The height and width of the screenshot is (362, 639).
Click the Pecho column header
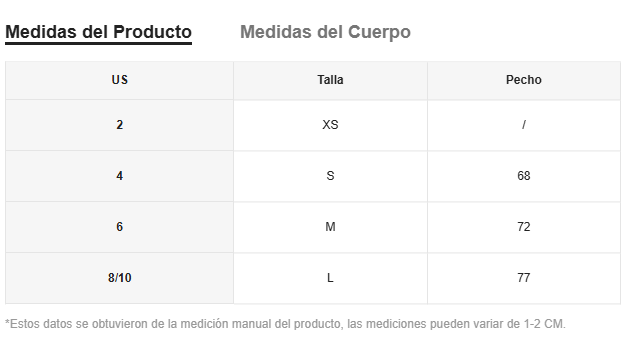[x=524, y=80]
